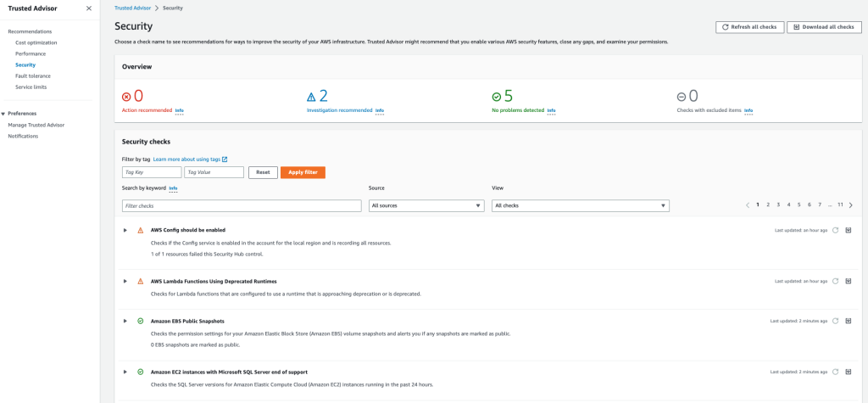
Task: Jump to page 11 of checks
Action: pos(840,205)
